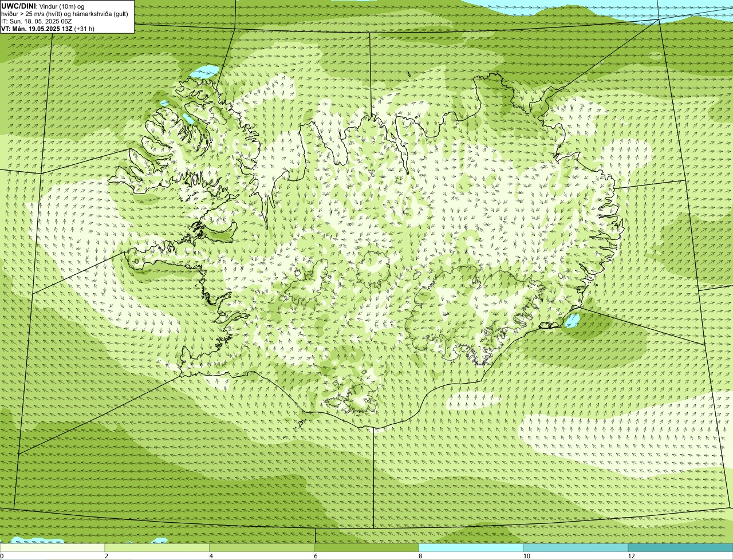This screenshot has height=560, width=733.
Task: Click the colorbar label 6
Action: click(x=316, y=556)
